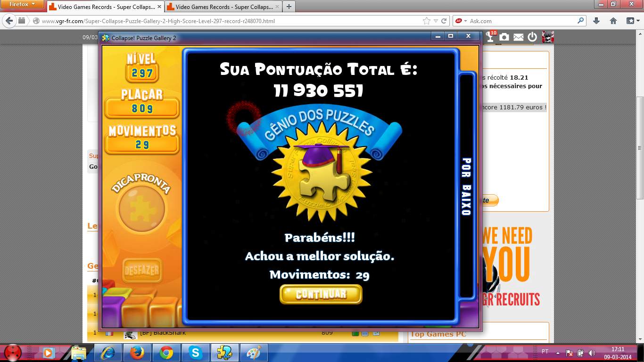644x362 pixels.
Task: Click the power logout icon
Action: click(532, 37)
